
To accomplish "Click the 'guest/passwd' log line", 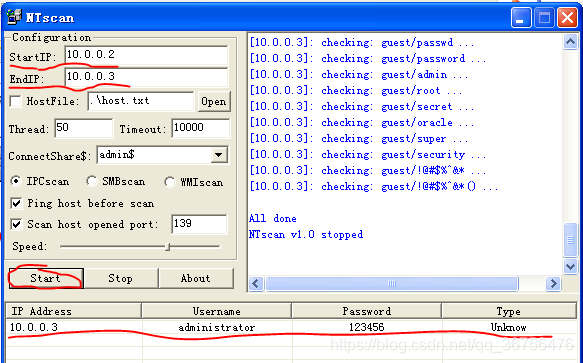I will click(362, 42).
